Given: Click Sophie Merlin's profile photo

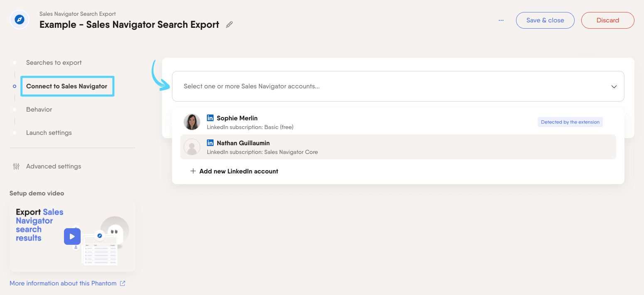Looking at the screenshot, I should pos(192,122).
